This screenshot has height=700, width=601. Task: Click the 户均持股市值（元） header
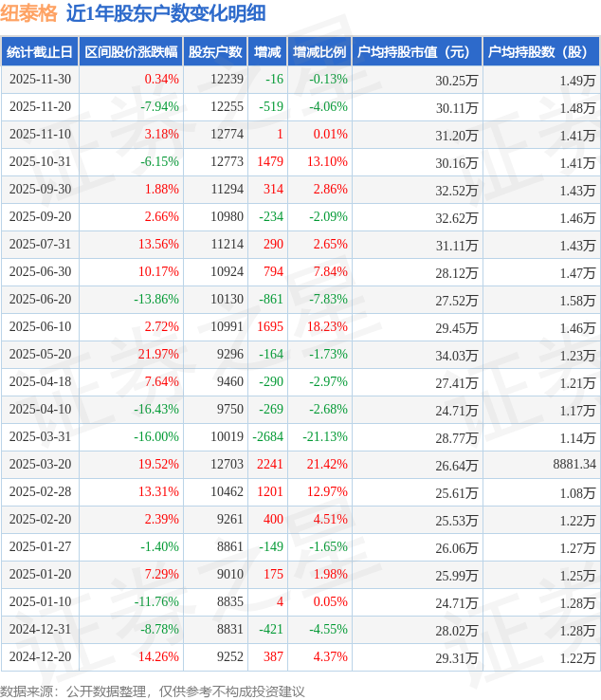(x=416, y=52)
